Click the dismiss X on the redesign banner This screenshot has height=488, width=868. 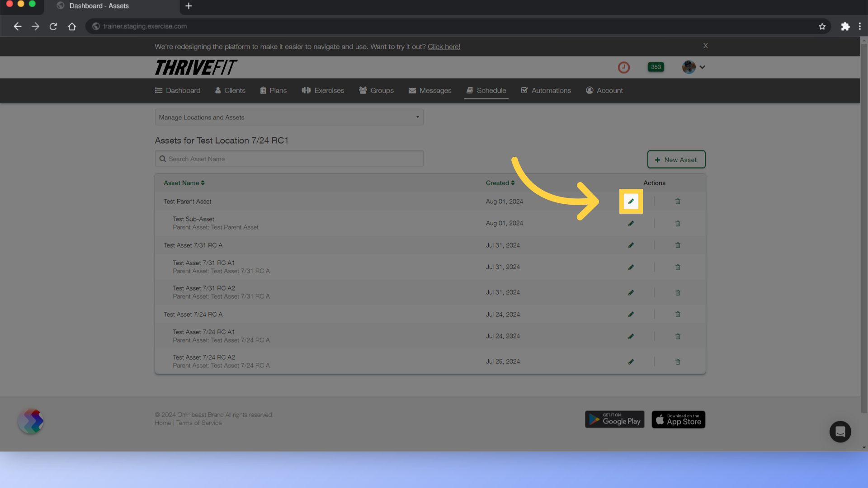706,46
